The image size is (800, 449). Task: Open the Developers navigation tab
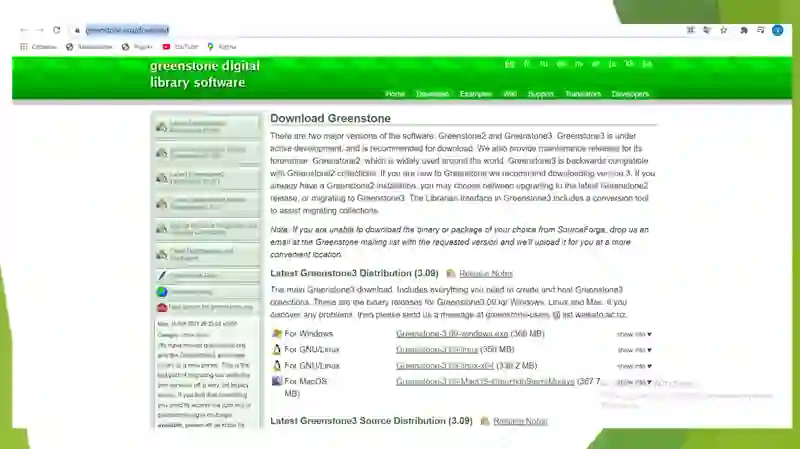point(630,94)
